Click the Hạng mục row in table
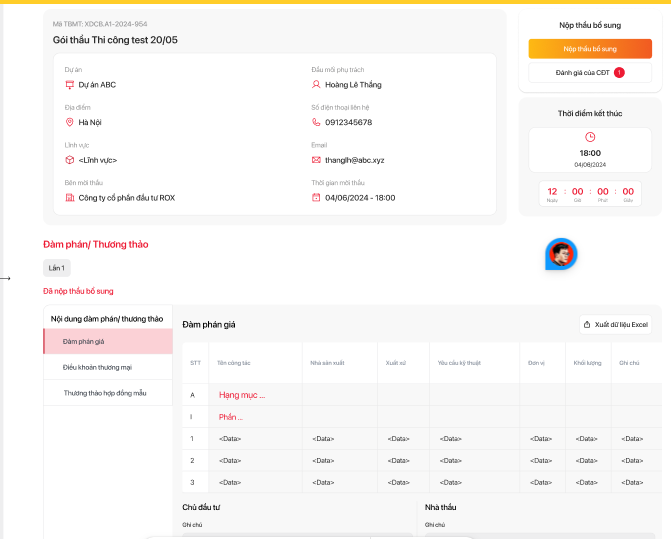The width and height of the screenshot is (671, 539). (242, 395)
